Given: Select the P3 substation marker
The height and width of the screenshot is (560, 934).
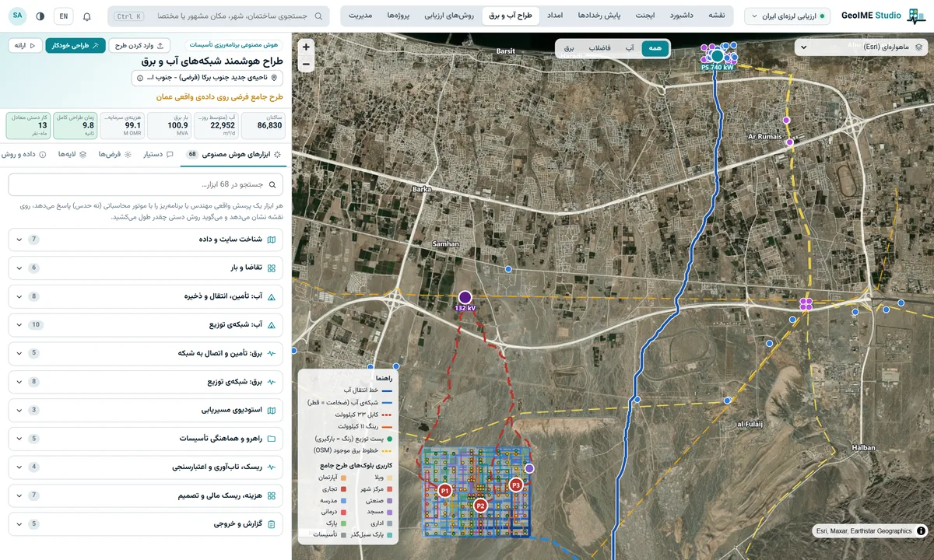Looking at the screenshot, I should [515, 485].
